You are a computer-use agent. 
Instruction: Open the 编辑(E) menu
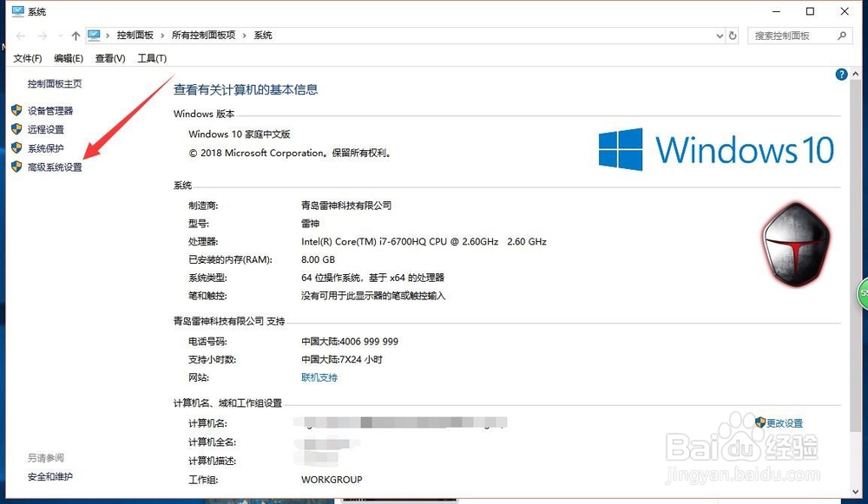point(69,58)
